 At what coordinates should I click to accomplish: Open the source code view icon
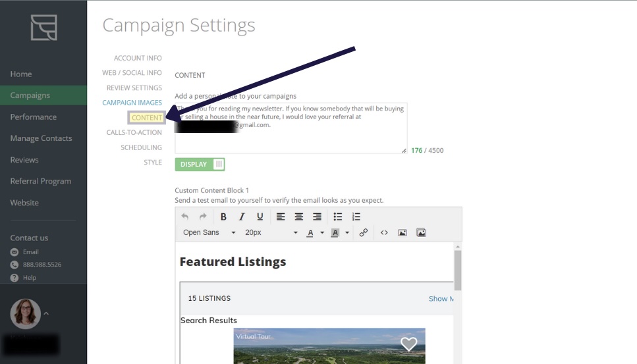tap(384, 232)
